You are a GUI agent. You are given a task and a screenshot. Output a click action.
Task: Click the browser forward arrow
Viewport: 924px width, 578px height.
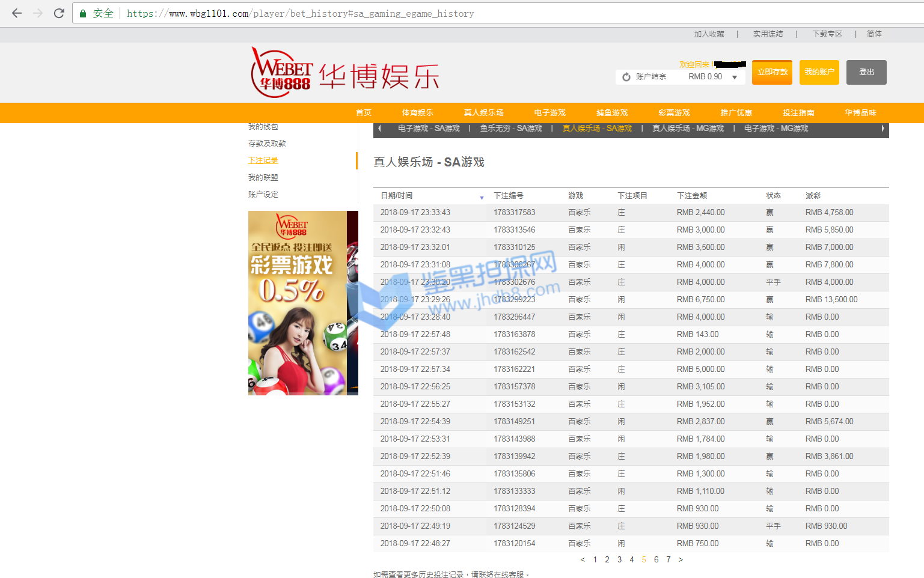point(38,13)
